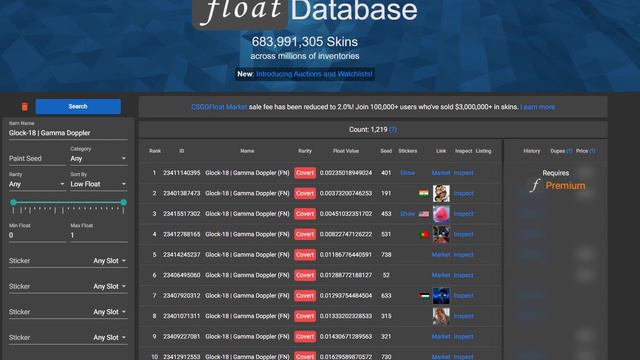Open the Category dropdown set to Any

[x=98, y=158]
